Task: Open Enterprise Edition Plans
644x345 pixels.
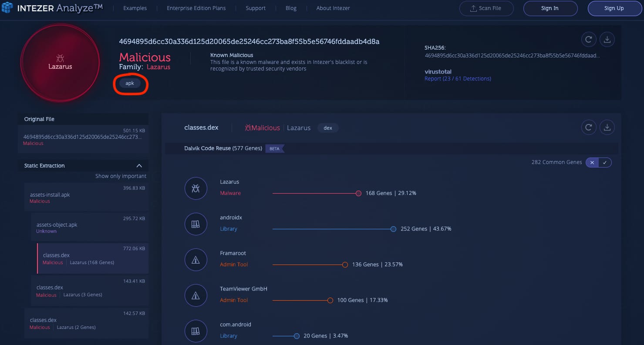Action: coord(196,8)
